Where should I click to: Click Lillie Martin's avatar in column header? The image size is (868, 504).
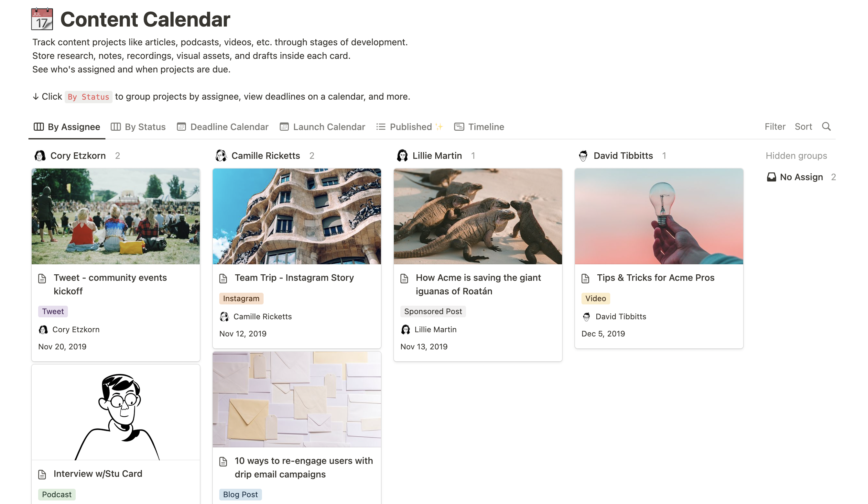click(x=402, y=156)
